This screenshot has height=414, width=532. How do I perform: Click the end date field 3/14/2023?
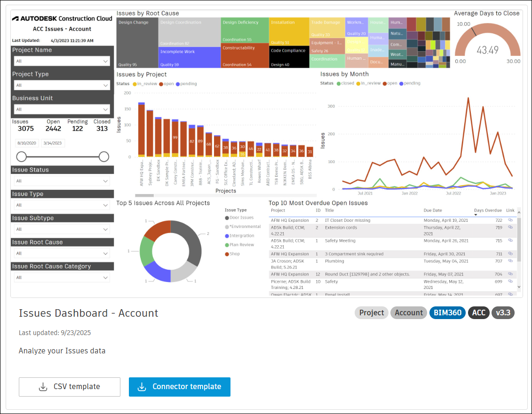point(53,143)
